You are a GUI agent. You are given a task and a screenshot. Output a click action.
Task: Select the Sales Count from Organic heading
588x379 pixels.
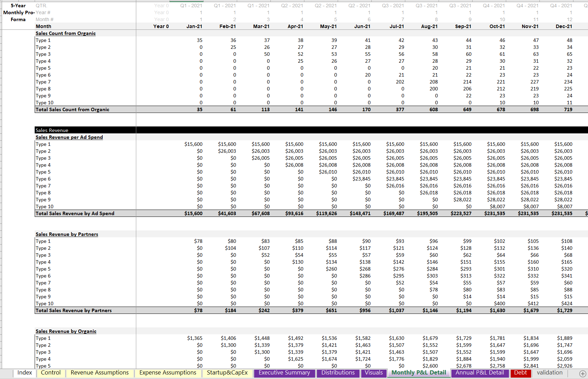coord(66,33)
